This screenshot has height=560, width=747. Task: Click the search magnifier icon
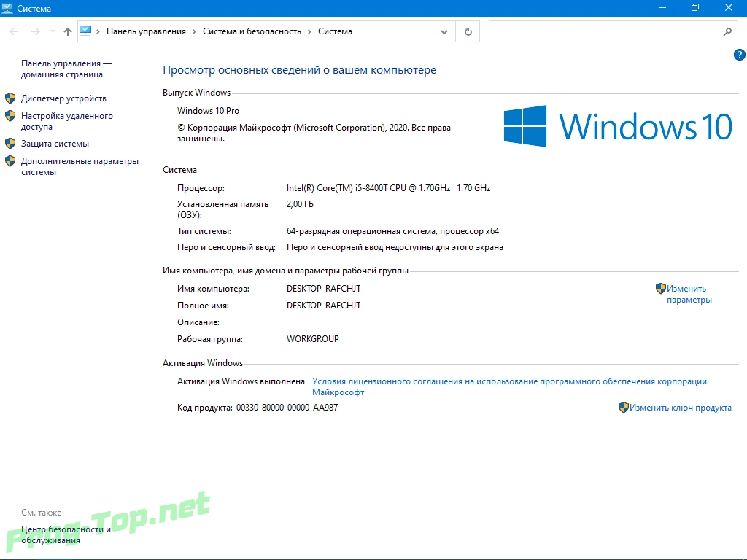pyautogui.click(x=727, y=31)
